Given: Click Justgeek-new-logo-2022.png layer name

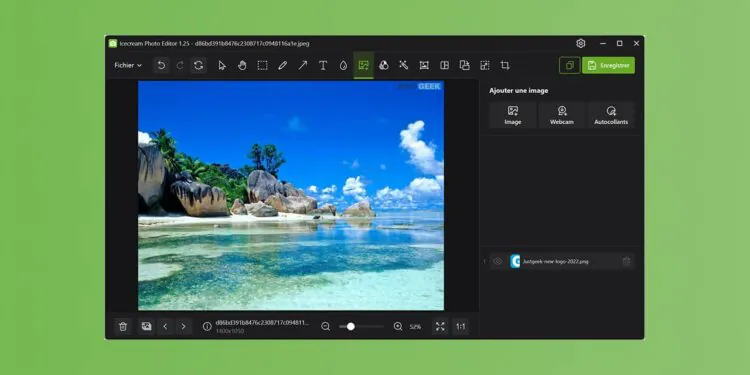Looking at the screenshot, I should click(x=556, y=262).
